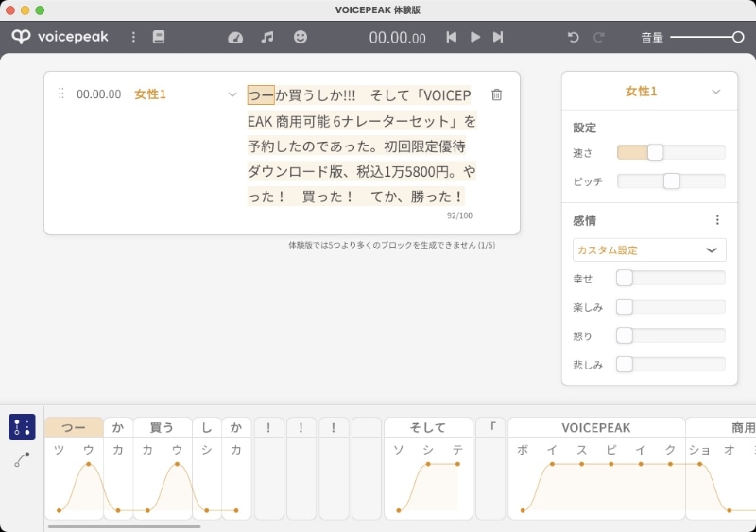Select the 買う word segment
The width and height of the screenshot is (756, 532).
pyautogui.click(x=162, y=427)
